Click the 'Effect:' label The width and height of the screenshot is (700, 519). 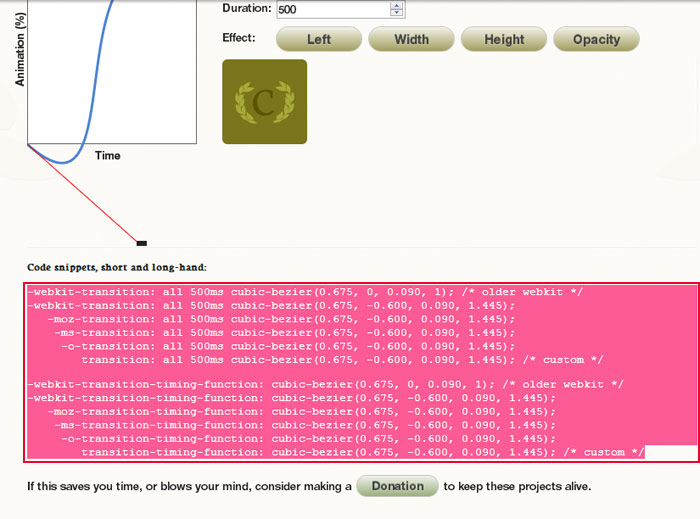pos(239,38)
